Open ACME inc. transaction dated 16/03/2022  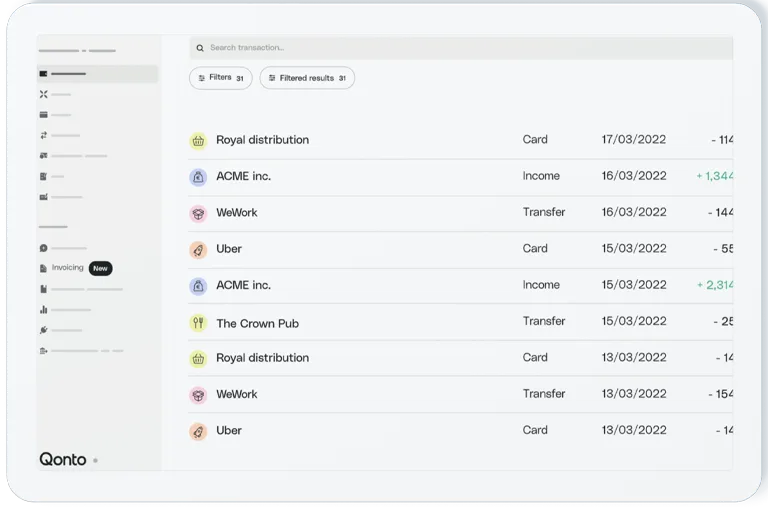(460, 177)
